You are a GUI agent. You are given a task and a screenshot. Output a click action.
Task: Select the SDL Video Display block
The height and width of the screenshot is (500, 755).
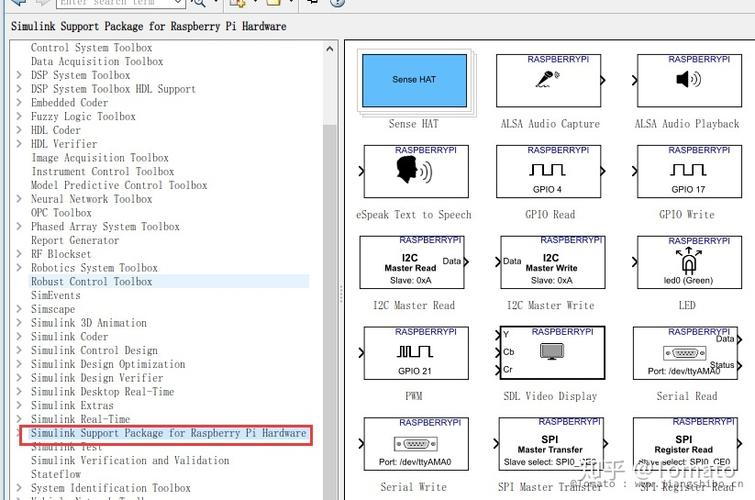[x=553, y=353]
